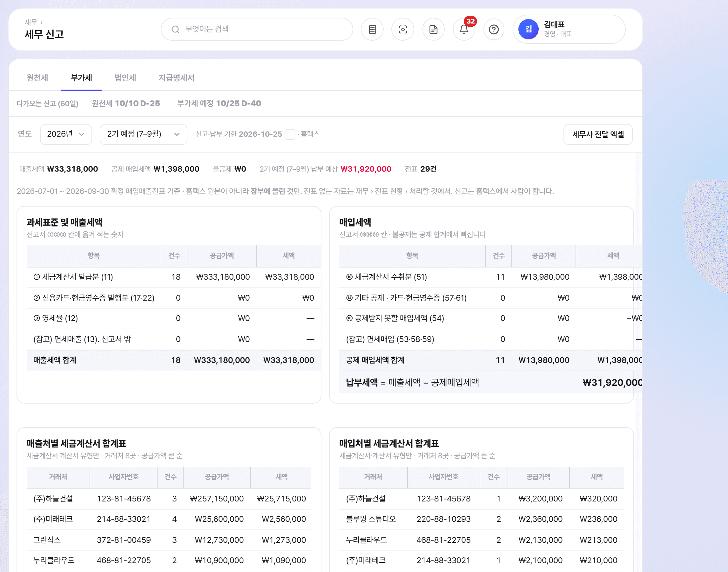Click business number 372-81-00459
This screenshot has width=728, height=572.
coord(124,540)
